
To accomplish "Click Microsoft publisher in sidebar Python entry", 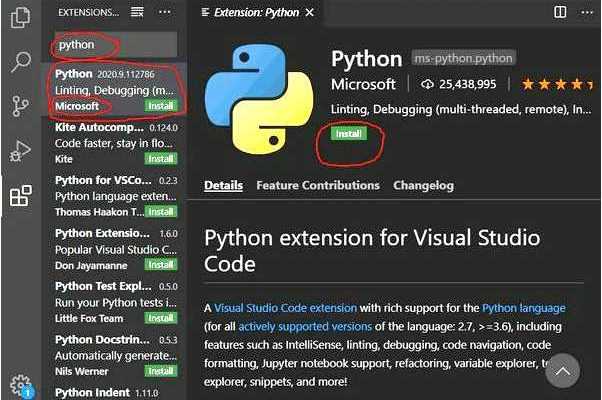I will pyautogui.click(x=77, y=106).
